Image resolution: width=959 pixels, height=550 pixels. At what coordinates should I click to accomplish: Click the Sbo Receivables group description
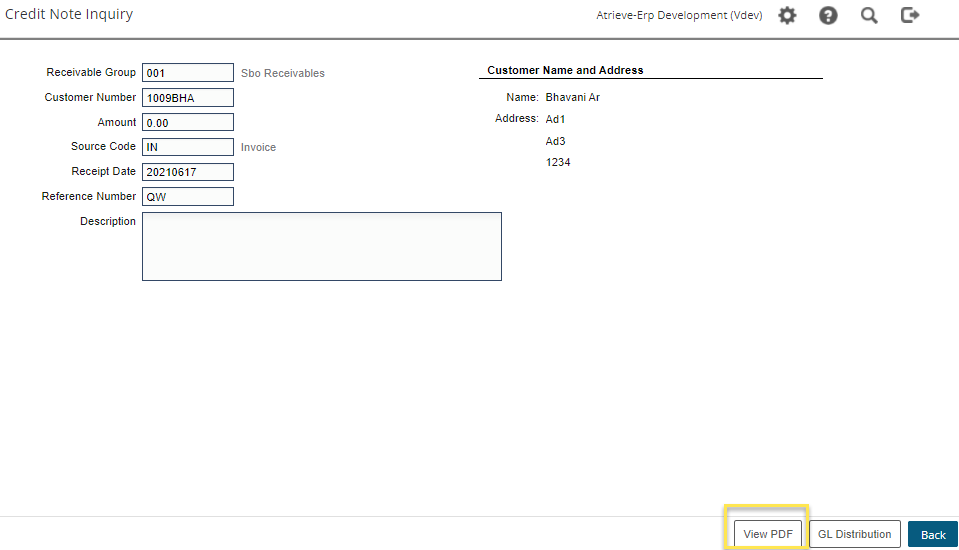(x=283, y=73)
